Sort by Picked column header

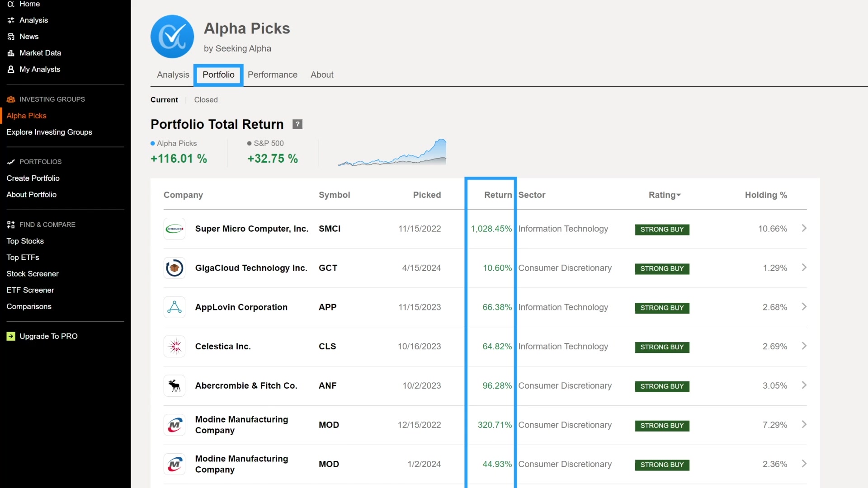(x=427, y=195)
